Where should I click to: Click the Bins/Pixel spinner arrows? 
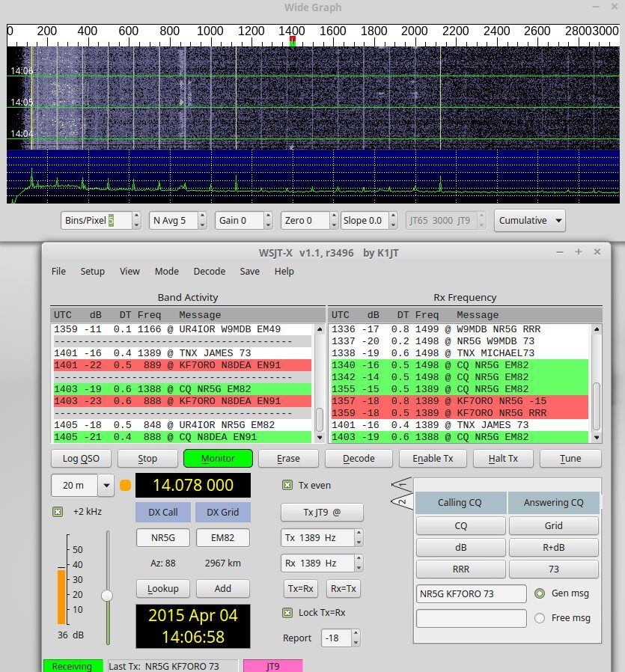point(135,221)
